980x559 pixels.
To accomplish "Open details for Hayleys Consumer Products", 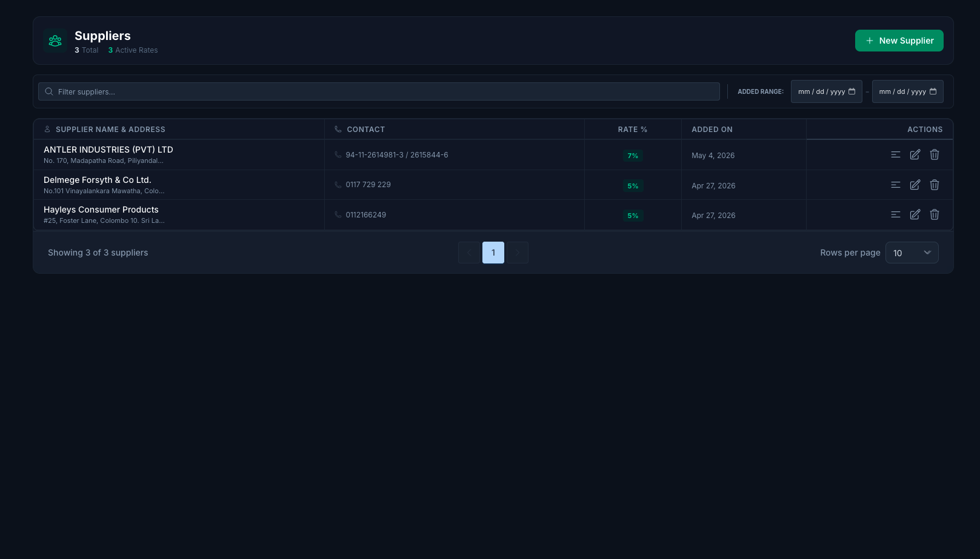I will 895,214.
